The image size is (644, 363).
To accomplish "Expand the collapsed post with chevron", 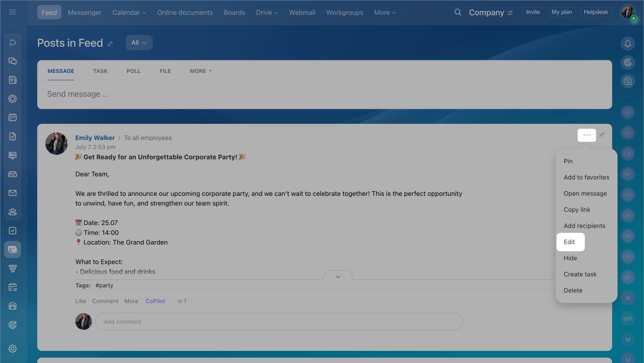I will [x=338, y=276].
